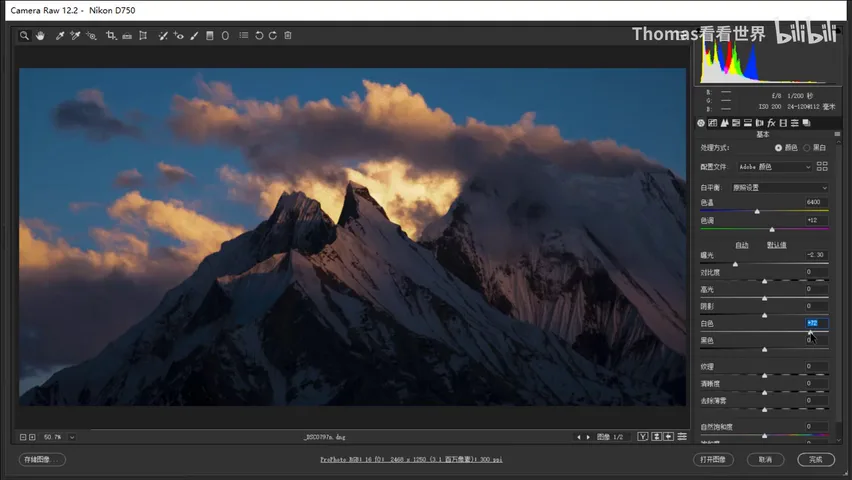Viewport: 852px width, 480px height.
Task: Click the 纹理 texture slider handle
Action: (x=765, y=375)
